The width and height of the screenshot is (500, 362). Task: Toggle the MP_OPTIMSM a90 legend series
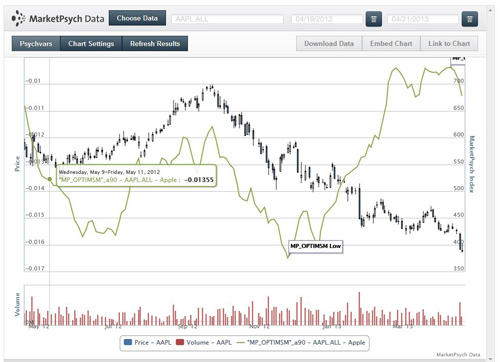301,342
